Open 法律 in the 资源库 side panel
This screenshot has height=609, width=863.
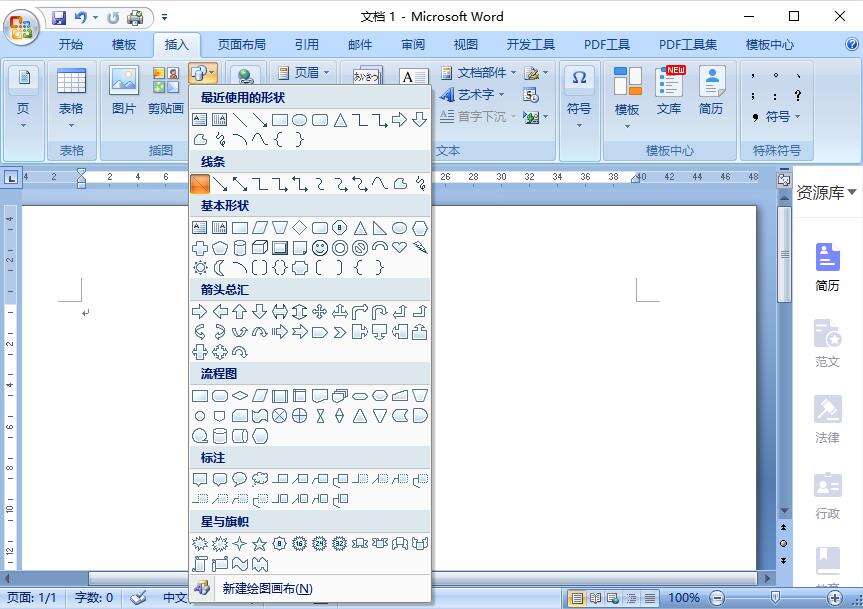827,419
